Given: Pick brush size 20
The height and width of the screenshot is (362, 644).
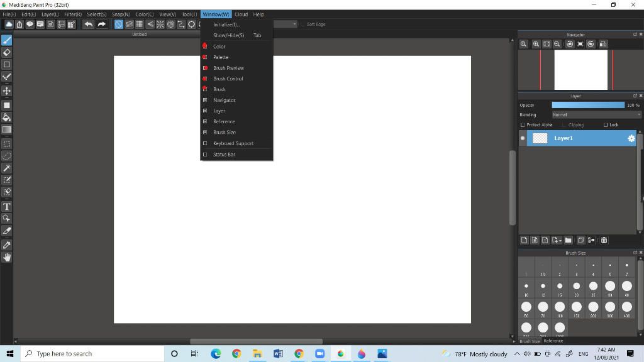Looking at the screenshot, I should [577, 288].
